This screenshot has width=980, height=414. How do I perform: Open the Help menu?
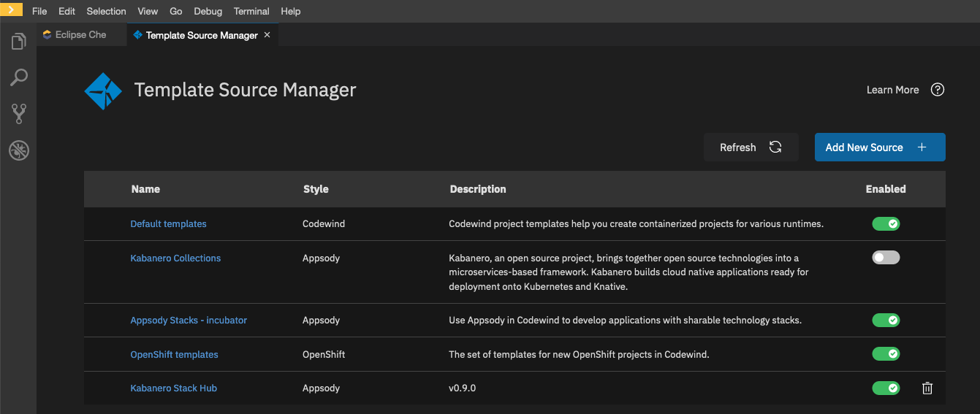pos(290,11)
